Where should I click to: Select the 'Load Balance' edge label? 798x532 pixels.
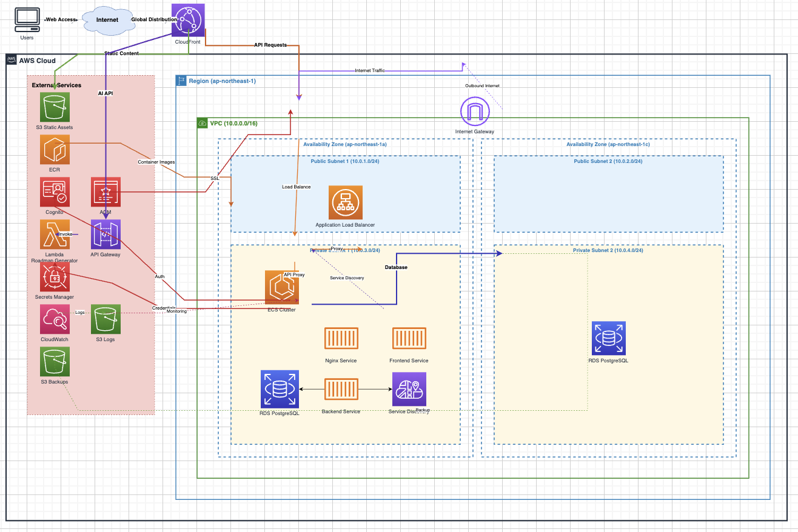pyautogui.click(x=297, y=187)
